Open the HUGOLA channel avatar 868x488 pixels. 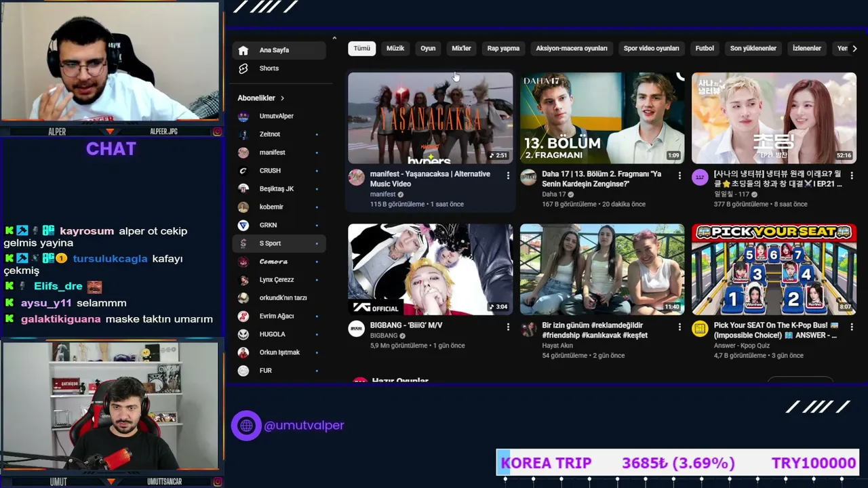(243, 334)
